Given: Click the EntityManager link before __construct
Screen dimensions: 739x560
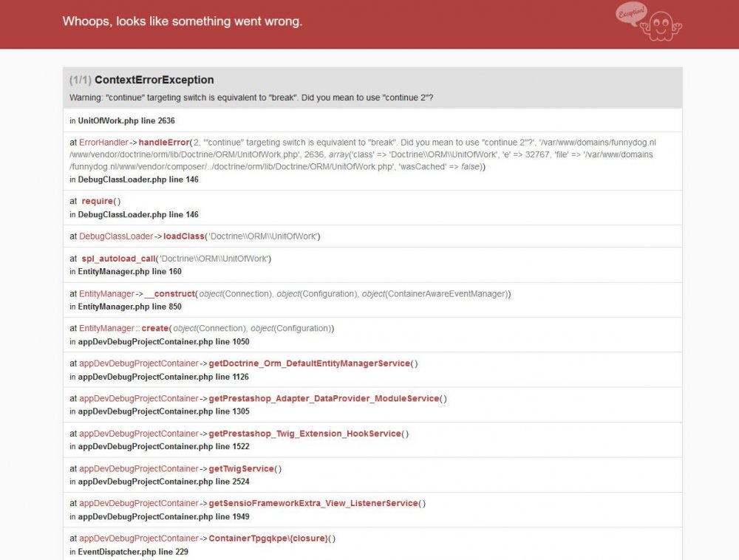Looking at the screenshot, I should (x=106, y=294).
